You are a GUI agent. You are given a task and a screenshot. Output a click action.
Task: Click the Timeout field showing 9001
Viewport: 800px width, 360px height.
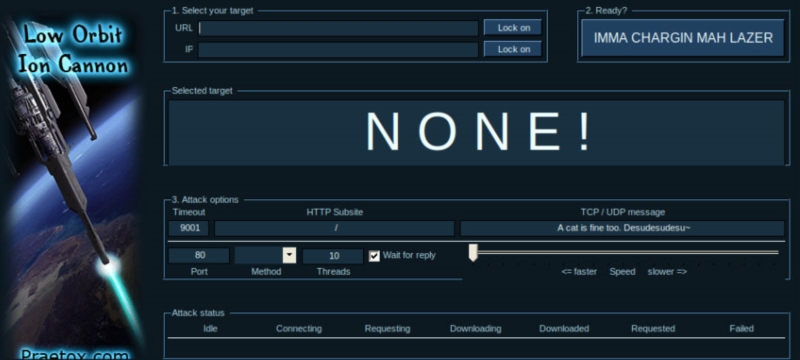pos(189,228)
